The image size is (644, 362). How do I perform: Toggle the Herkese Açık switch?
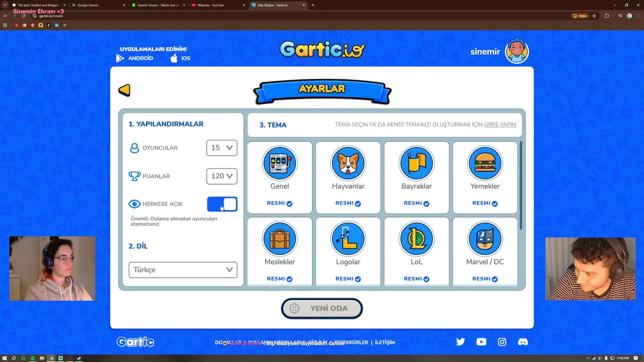(x=222, y=204)
